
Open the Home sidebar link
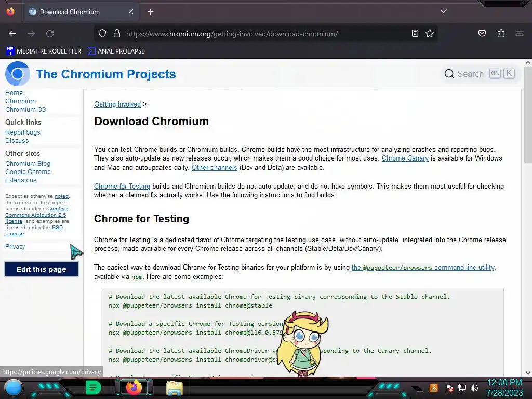coord(14,92)
